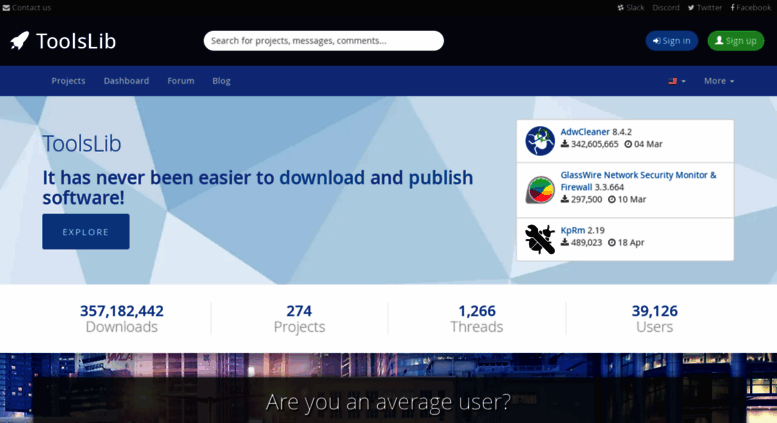This screenshot has width=777, height=423.
Task: Click the AdwCleaner date 04 Mar
Action: coord(643,144)
